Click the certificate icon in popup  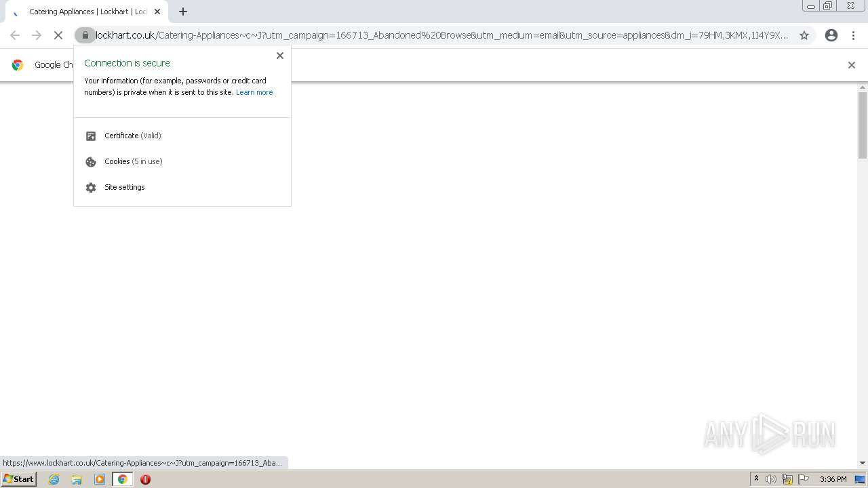point(91,136)
